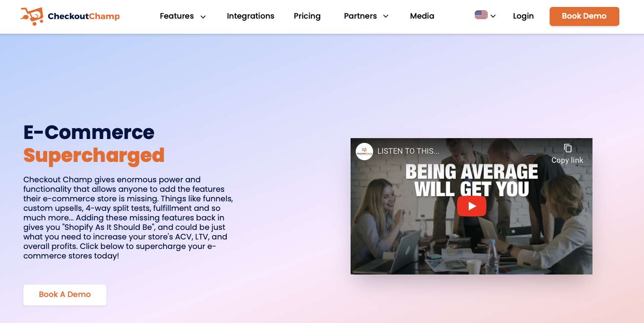The height and width of the screenshot is (323, 644).
Task: Click the Supercharged orange heading
Action: [94, 155]
